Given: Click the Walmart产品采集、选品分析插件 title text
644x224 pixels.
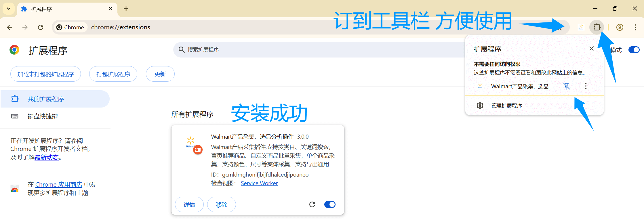Looking at the screenshot, I should [252, 137].
